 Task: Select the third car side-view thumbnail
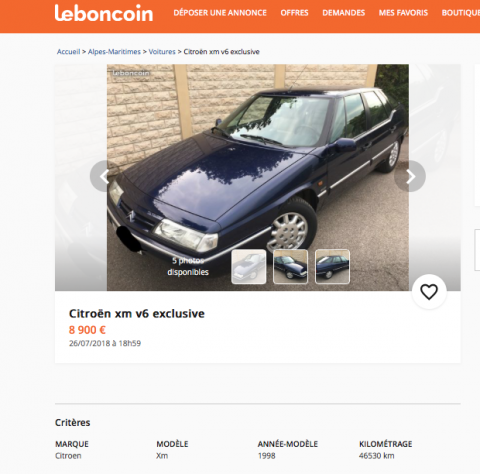point(332,267)
